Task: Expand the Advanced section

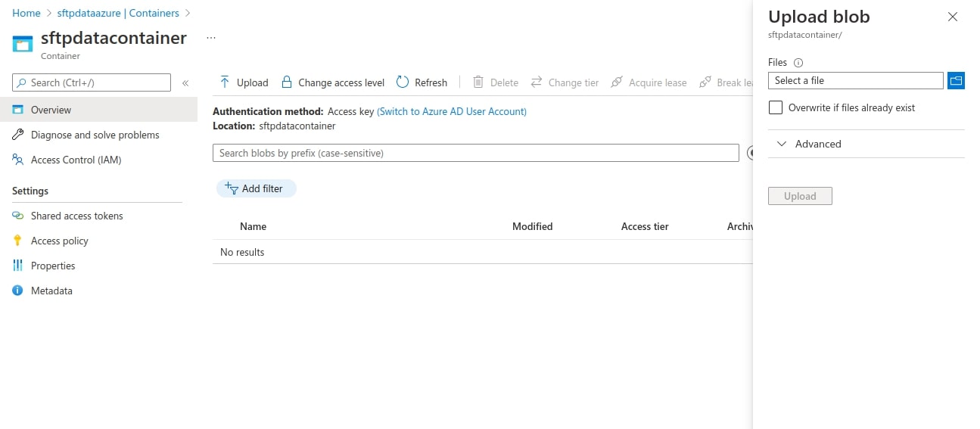Action: point(866,144)
